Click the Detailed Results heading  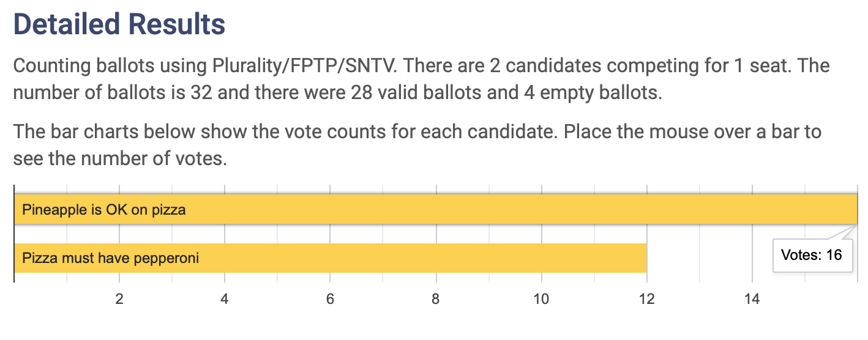point(119,24)
